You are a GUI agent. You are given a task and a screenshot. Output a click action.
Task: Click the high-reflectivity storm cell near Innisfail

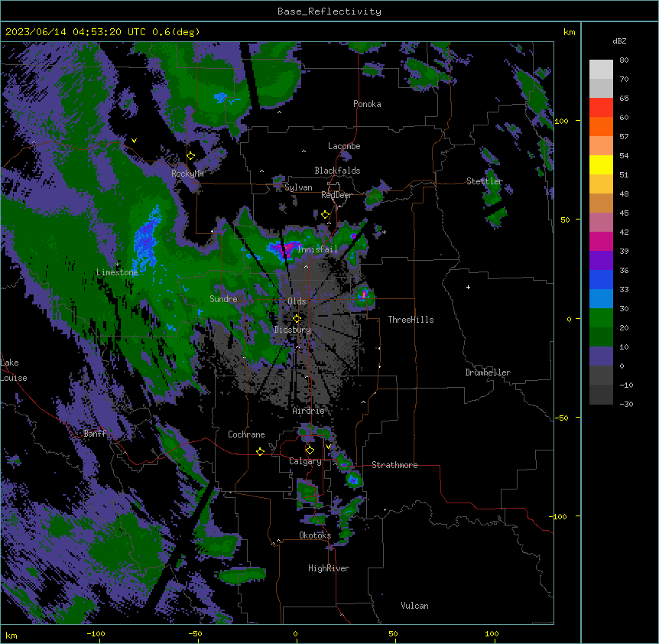[x=285, y=248]
